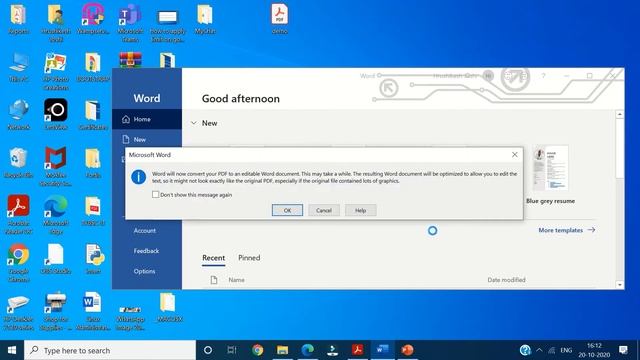This screenshot has height=360, width=640.
Task: Click the Word help question mark
Action: pyautogui.click(x=543, y=76)
